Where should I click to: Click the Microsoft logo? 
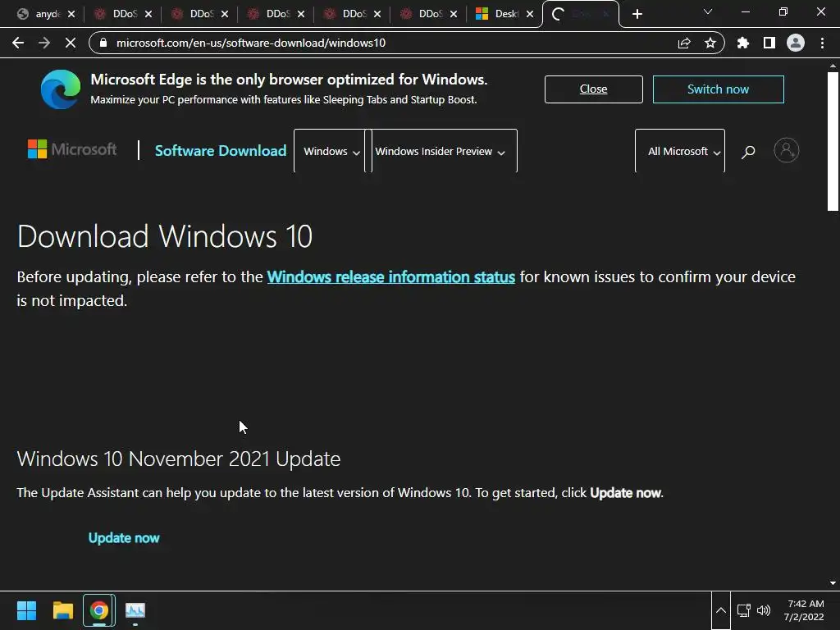(x=72, y=149)
